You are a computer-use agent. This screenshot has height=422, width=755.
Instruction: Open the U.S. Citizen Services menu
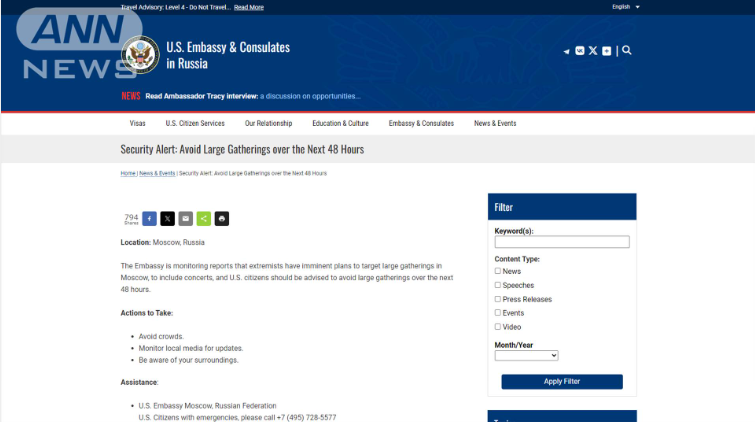tap(195, 123)
